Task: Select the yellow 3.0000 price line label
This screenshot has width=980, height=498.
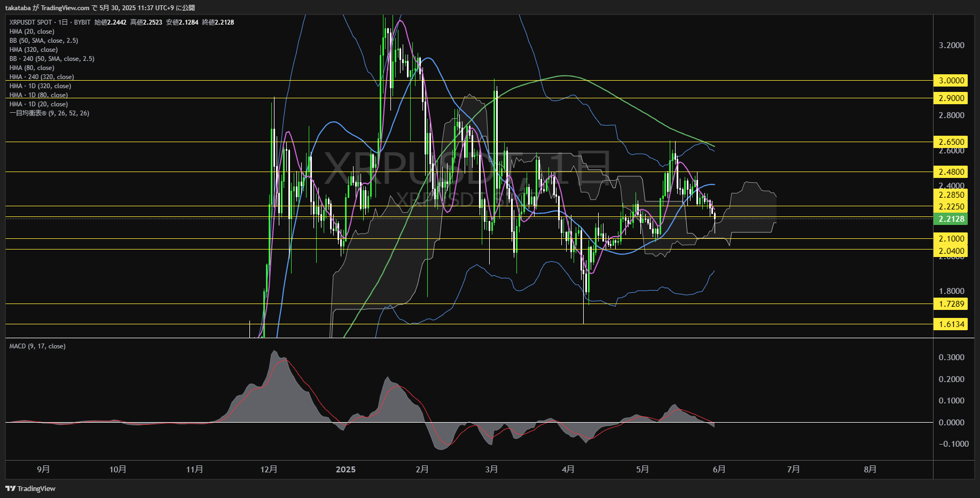Action: [951, 81]
